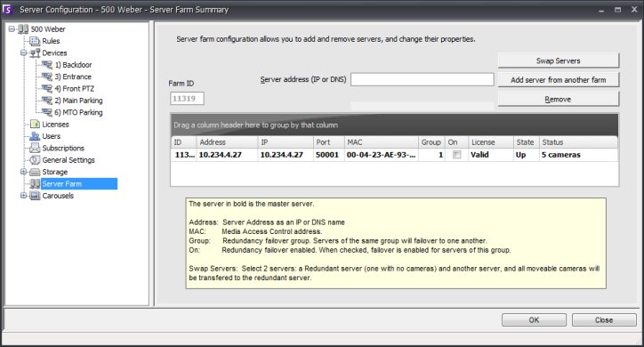
Task: Select the Backdoor camera icon
Action: [x=47, y=65]
